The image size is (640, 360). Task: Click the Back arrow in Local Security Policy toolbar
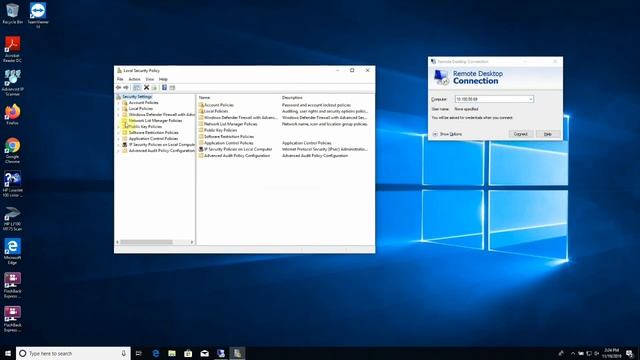[x=118, y=88]
